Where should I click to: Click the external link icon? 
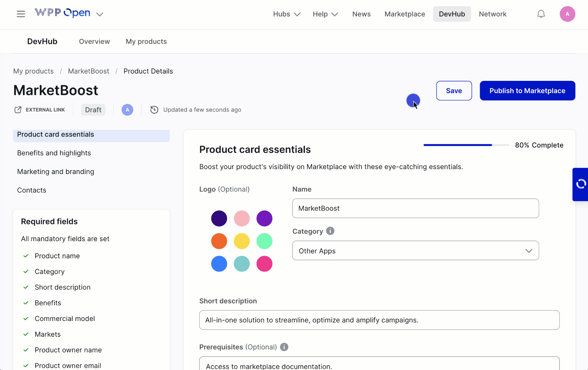pyautogui.click(x=18, y=110)
